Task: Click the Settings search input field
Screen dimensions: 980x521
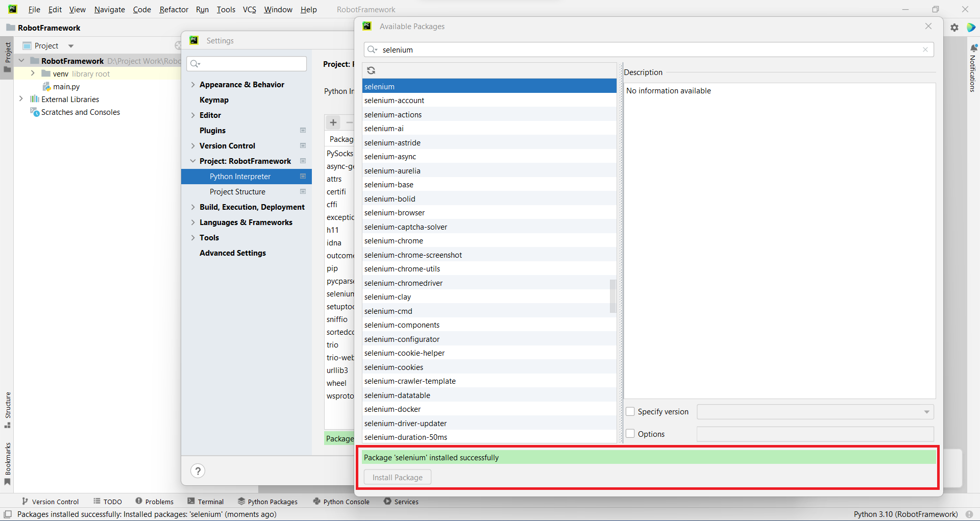Action: (x=247, y=64)
